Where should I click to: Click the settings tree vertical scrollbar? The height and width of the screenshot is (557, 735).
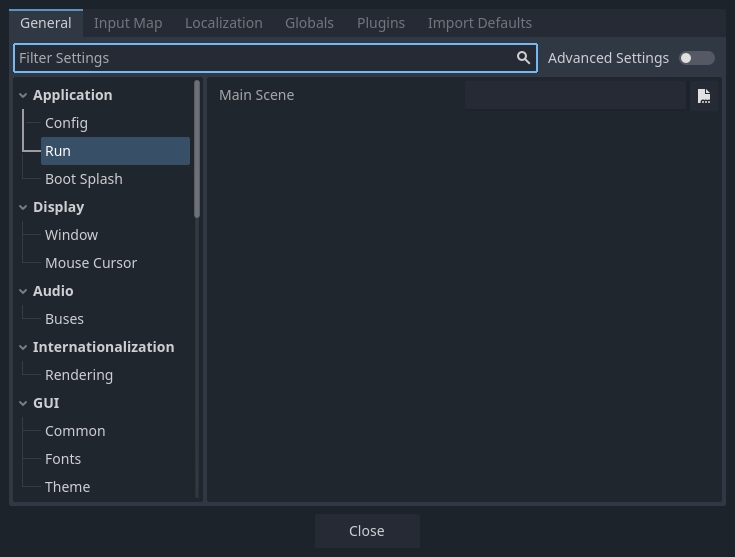197,150
